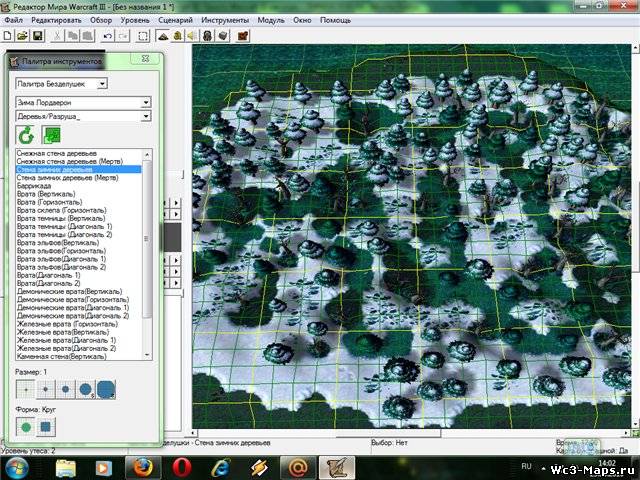Expand the Деревья/Разруша category dropdown
The width and height of the screenshot is (640, 480).
click(146, 116)
